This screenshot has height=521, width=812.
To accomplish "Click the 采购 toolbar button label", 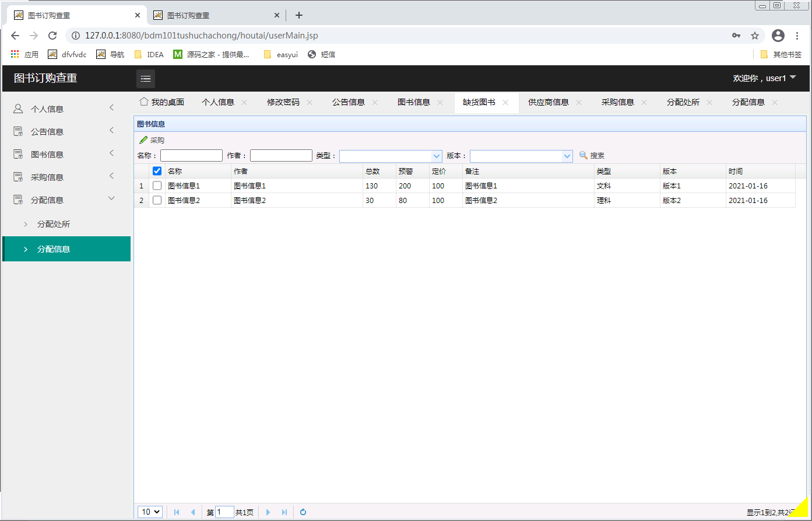I will pyautogui.click(x=157, y=140).
